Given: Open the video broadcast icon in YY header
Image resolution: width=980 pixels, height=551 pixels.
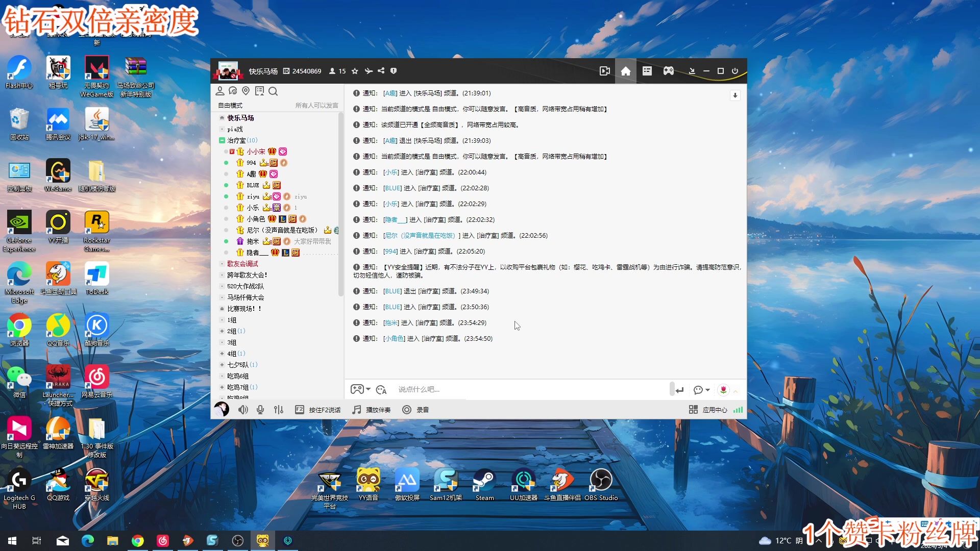Looking at the screenshot, I should [x=605, y=71].
